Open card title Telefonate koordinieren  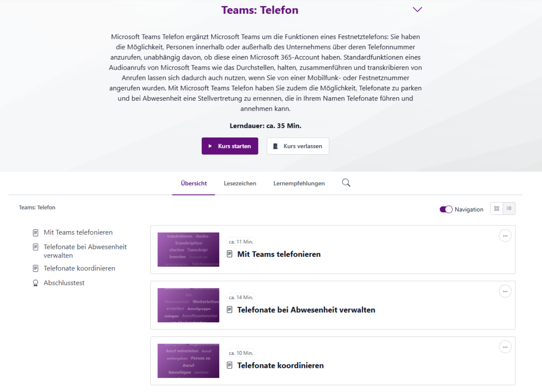tap(280, 365)
